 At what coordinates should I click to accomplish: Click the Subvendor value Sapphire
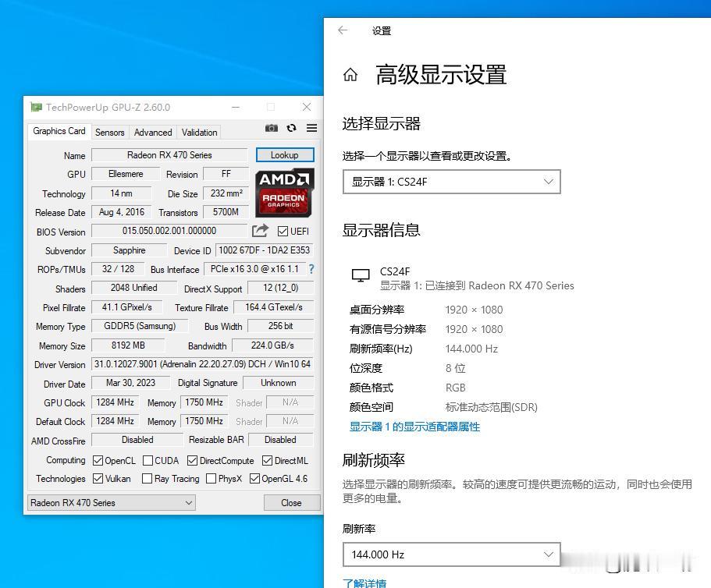(130, 250)
